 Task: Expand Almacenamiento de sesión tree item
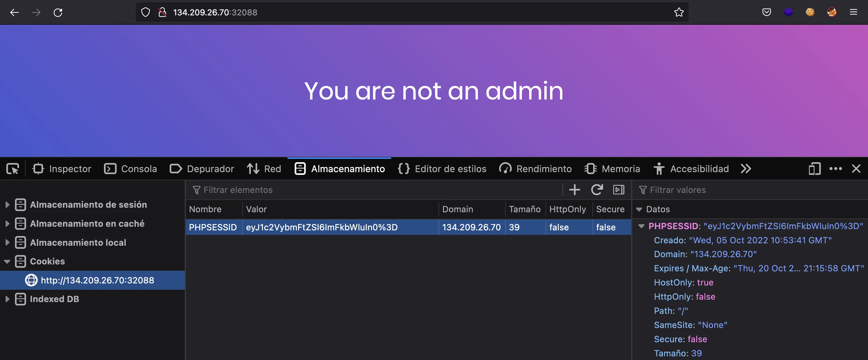click(8, 204)
